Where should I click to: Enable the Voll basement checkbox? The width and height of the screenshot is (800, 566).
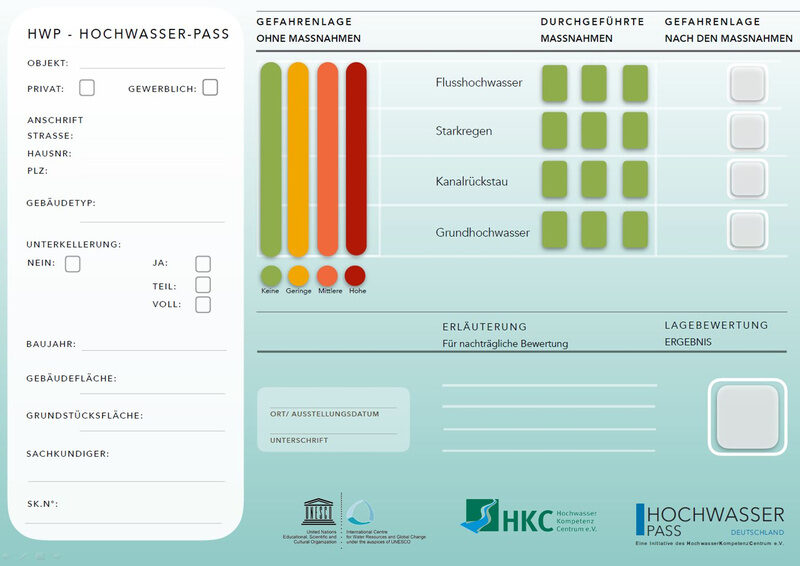pos(203,305)
